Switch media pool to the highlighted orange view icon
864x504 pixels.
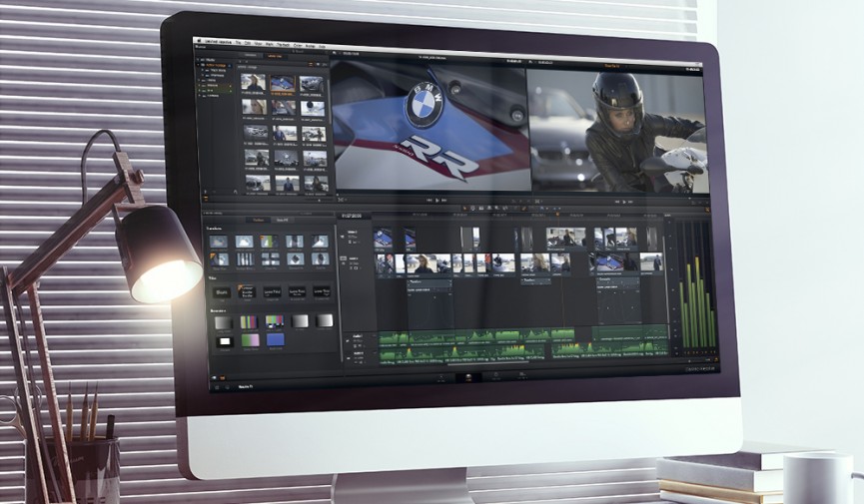pos(311,65)
